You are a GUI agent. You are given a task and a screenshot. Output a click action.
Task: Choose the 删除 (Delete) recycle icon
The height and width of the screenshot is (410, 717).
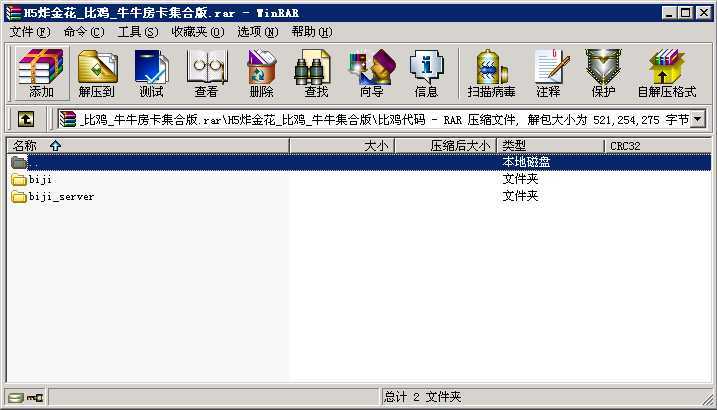coord(262,73)
